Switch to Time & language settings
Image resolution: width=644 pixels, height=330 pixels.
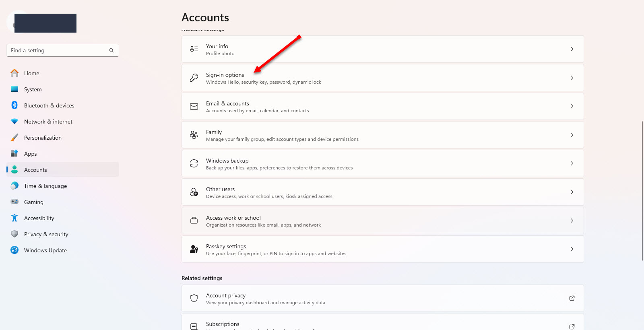pos(45,186)
